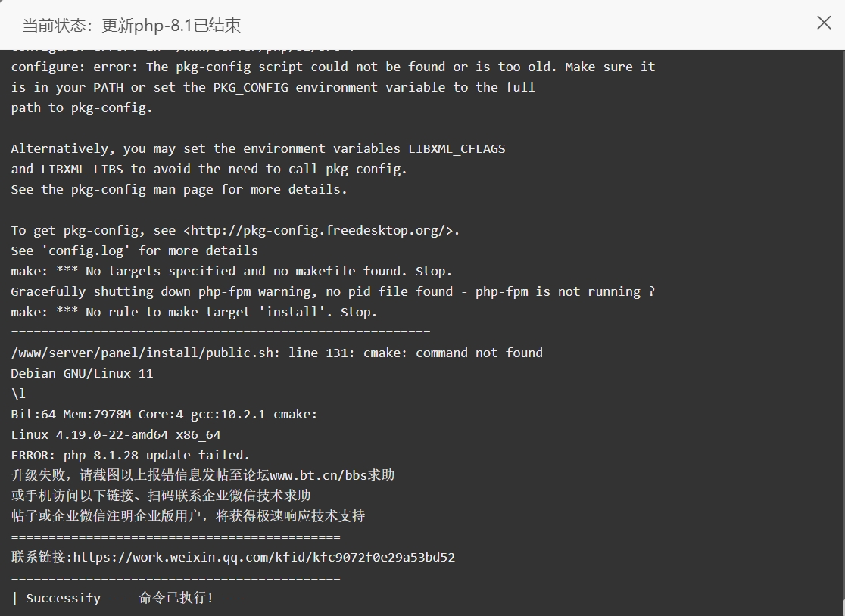Viewport: 845px width, 616px height.
Task: Click the 'Alternatively, you may set' LIBXML_CFLAGS line
Action: [258, 148]
